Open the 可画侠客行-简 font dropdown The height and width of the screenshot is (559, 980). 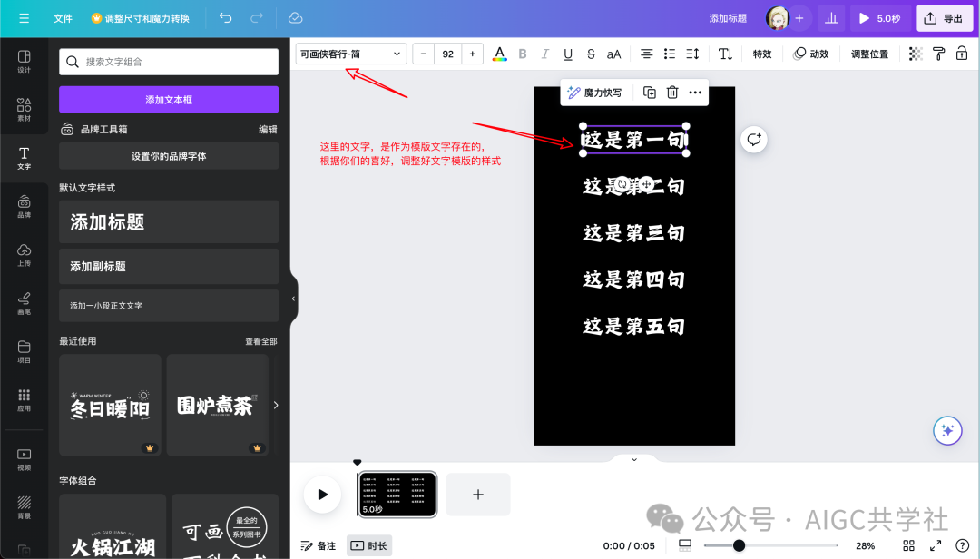pyautogui.click(x=351, y=54)
